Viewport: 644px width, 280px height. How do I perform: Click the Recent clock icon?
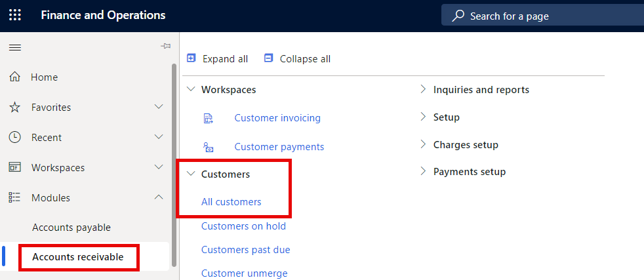point(15,137)
